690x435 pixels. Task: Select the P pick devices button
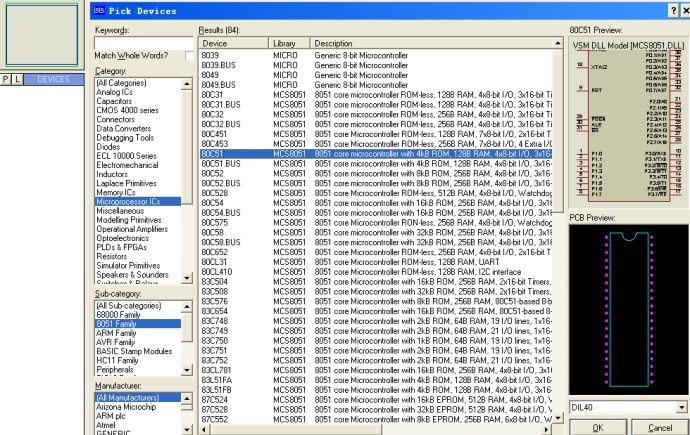click(x=5, y=79)
